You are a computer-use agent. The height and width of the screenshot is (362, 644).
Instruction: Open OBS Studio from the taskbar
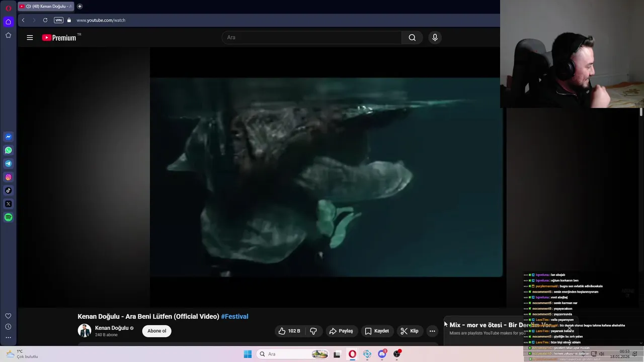coord(397,354)
